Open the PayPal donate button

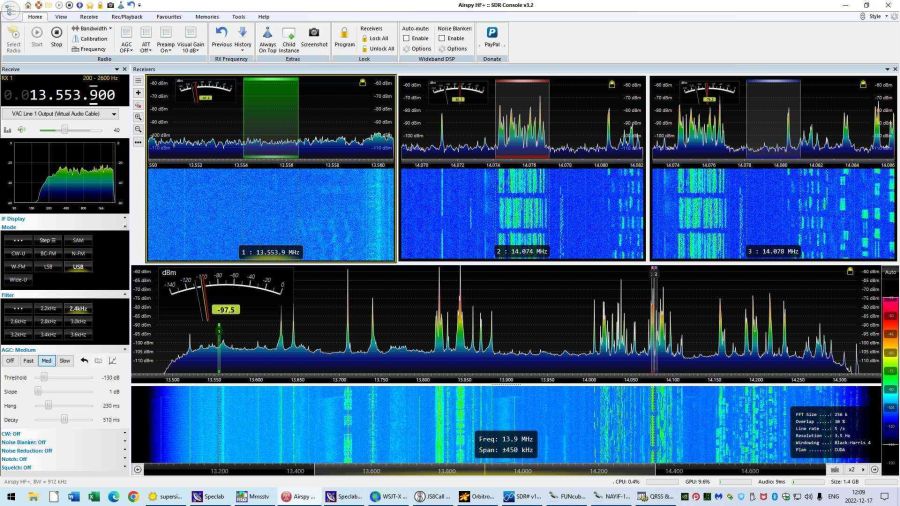click(x=492, y=36)
